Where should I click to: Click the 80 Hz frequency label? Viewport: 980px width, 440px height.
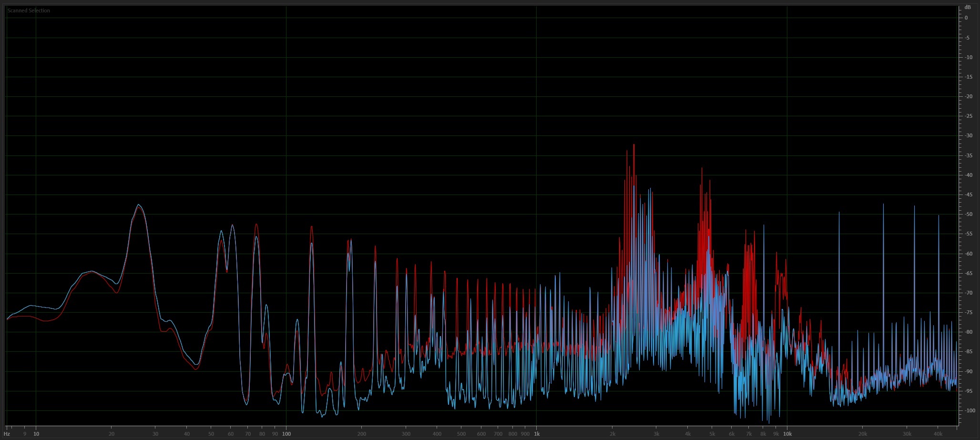tap(262, 434)
